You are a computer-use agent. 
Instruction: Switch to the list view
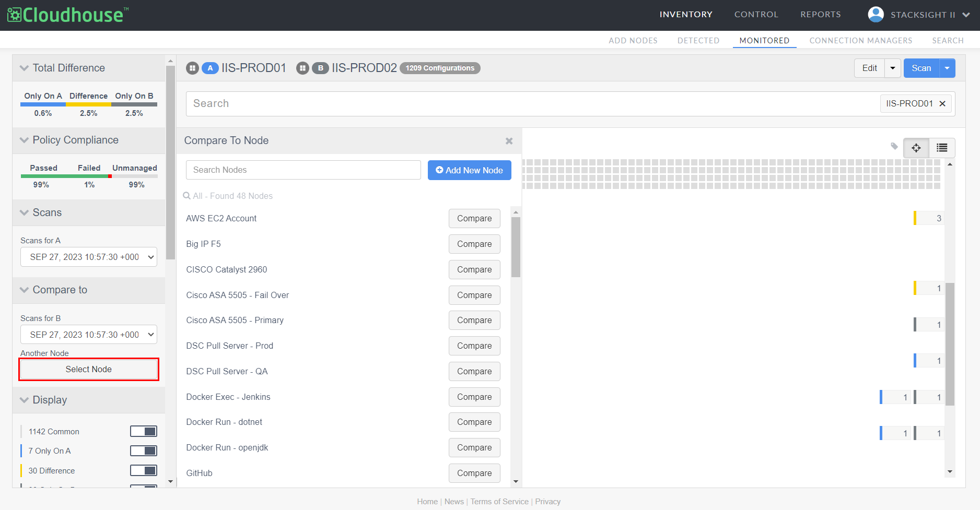coord(942,148)
